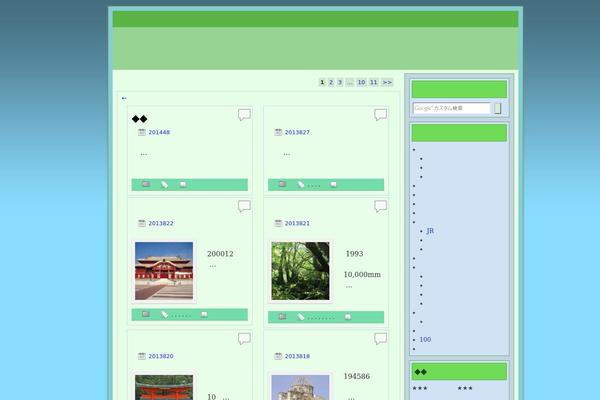Open the post dated 201448
600x400 pixels.
pos(159,132)
